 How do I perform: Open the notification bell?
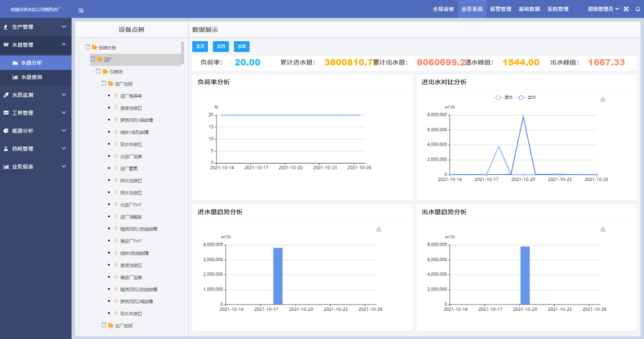pos(638,9)
